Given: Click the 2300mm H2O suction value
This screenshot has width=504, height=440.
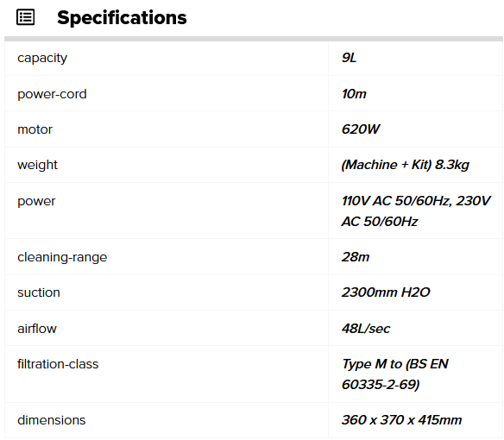Looking at the screenshot, I should (x=386, y=292).
